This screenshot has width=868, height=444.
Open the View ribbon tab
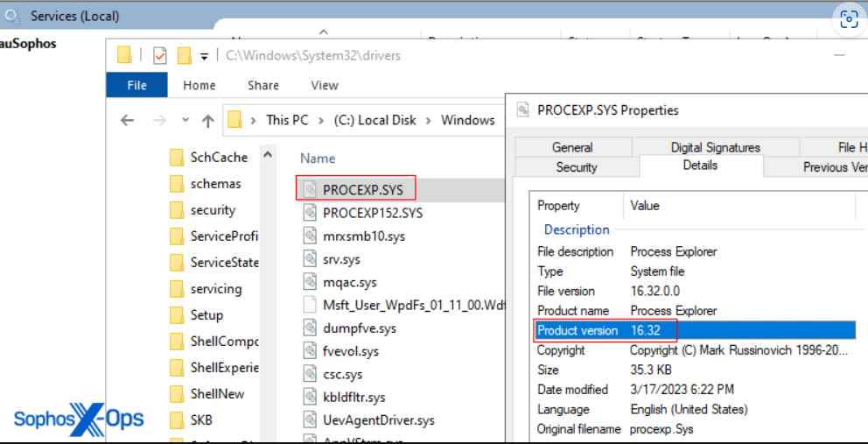325,85
